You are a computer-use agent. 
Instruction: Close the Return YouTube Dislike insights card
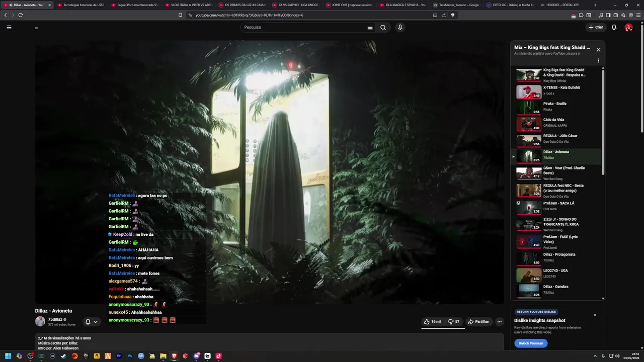(595, 315)
